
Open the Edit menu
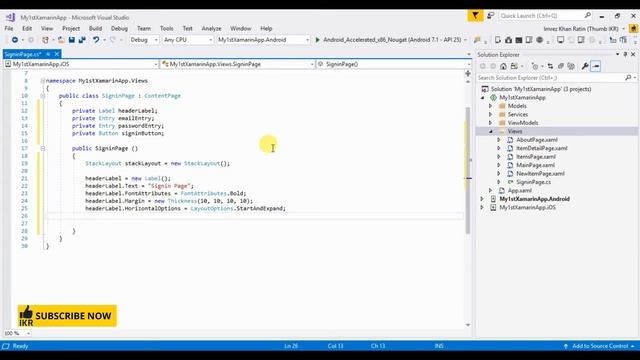tap(27, 28)
